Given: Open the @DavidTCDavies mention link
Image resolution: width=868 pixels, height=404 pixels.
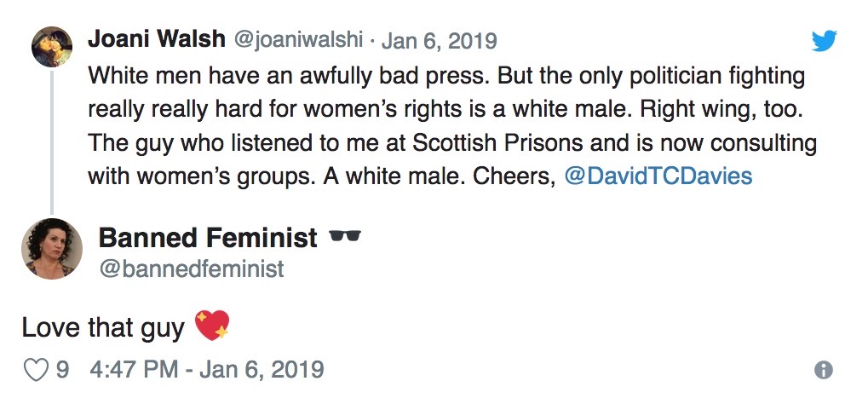Looking at the screenshot, I should tap(658, 176).
